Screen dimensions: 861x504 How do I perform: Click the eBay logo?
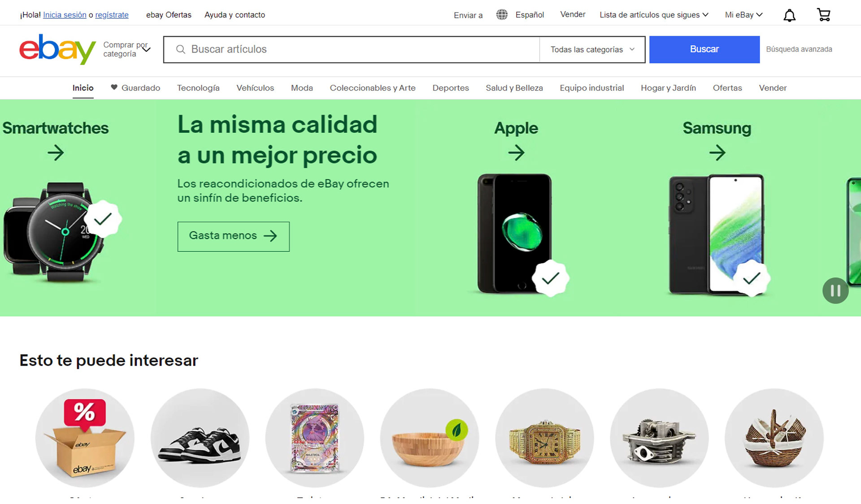pyautogui.click(x=57, y=49)
